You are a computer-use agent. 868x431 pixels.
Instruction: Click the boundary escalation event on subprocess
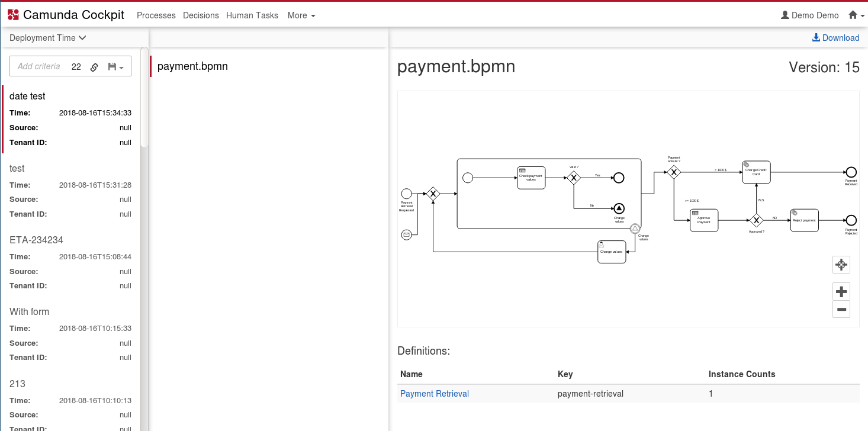[x=635, y=229]
